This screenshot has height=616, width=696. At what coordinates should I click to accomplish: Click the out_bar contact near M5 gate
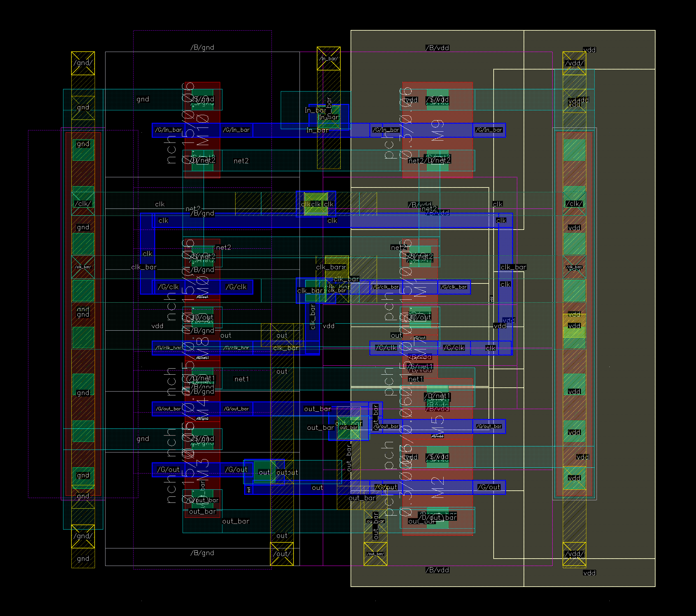tap(349, 427)
